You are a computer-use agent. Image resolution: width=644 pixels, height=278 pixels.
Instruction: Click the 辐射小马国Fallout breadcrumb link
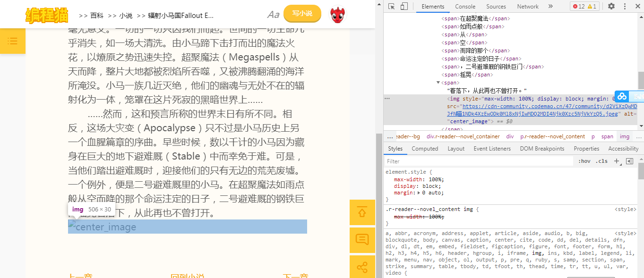point(181,15)
